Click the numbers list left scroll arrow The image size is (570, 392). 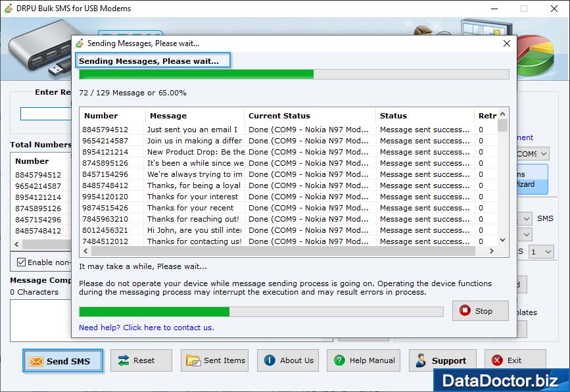click(16, 245)
